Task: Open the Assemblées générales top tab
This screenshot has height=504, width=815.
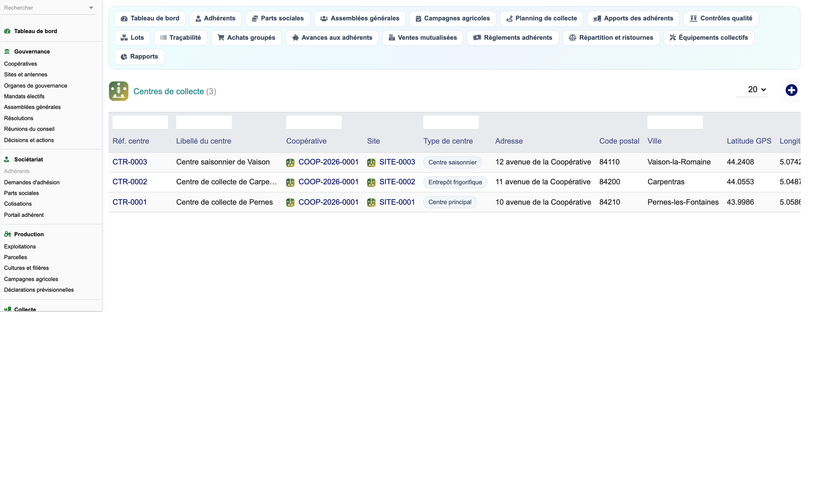Action: pos(360,18)
